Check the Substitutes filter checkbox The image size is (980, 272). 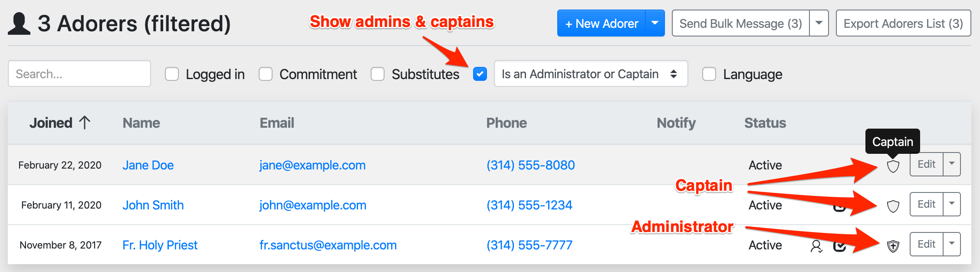coord(378,74)
